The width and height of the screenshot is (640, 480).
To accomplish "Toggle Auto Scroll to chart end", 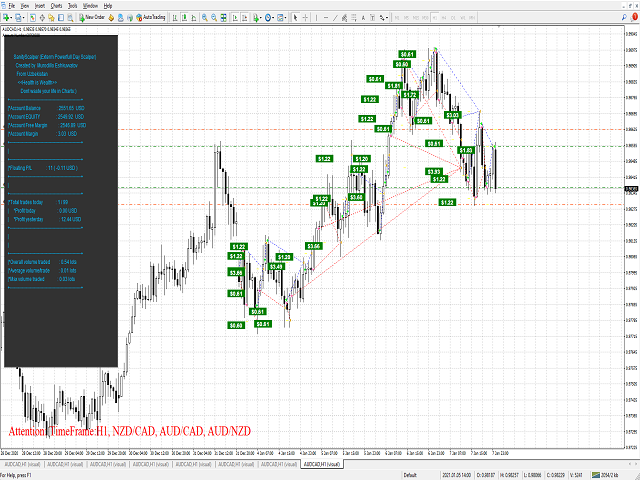I will [x=235, y=18].
